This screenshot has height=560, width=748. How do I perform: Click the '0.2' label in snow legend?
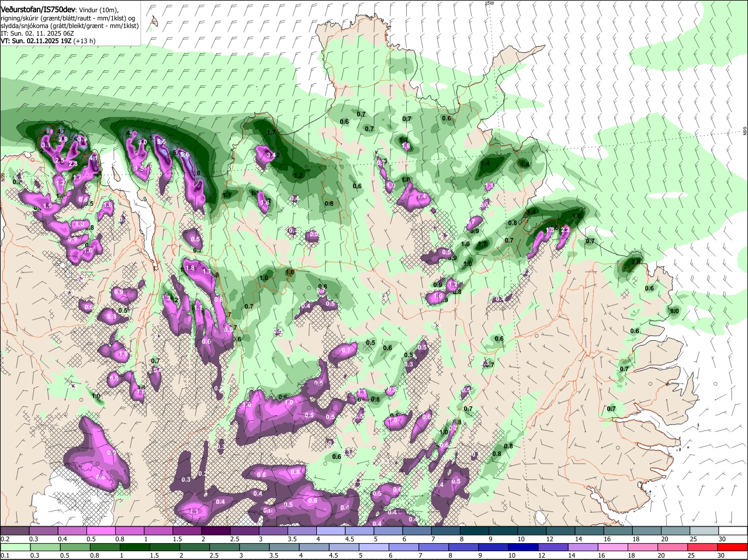5,538
